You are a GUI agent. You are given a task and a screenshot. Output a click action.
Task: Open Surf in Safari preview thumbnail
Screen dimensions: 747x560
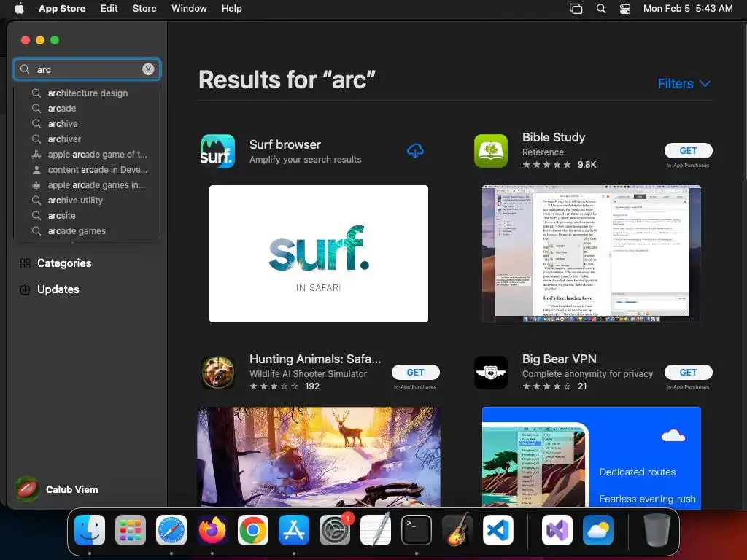coord(319,254)
